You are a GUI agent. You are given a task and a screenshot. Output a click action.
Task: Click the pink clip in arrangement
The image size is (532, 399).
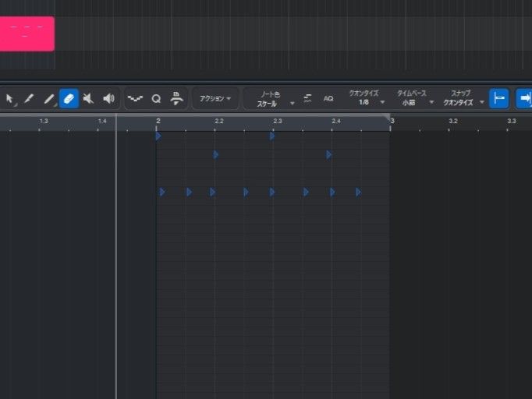coord(27,34)
